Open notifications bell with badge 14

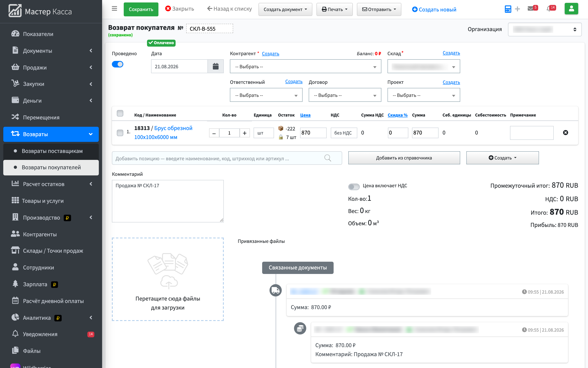551,8
